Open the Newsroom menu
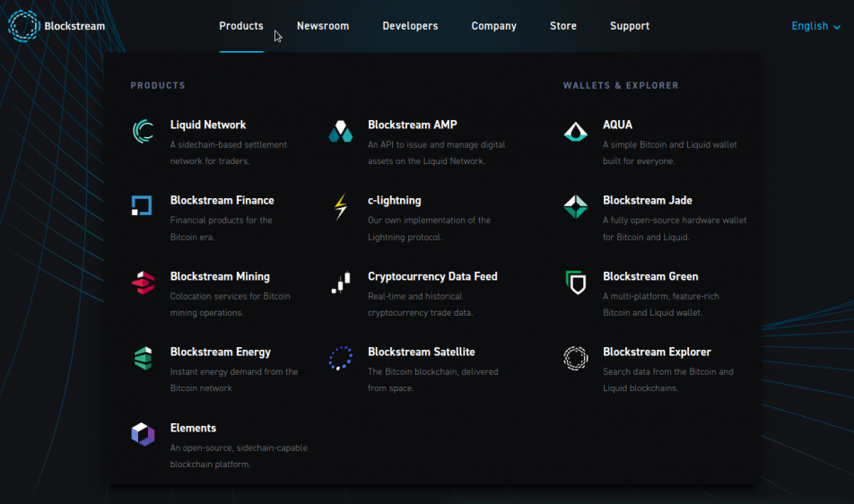 point(323,26)
